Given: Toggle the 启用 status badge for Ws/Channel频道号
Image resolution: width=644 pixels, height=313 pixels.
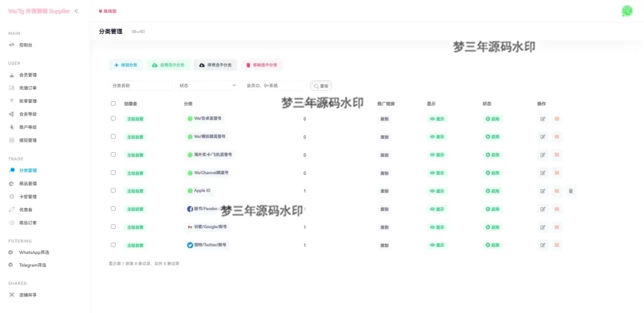Looking at the screenshot, I should (x=492, y=173).
